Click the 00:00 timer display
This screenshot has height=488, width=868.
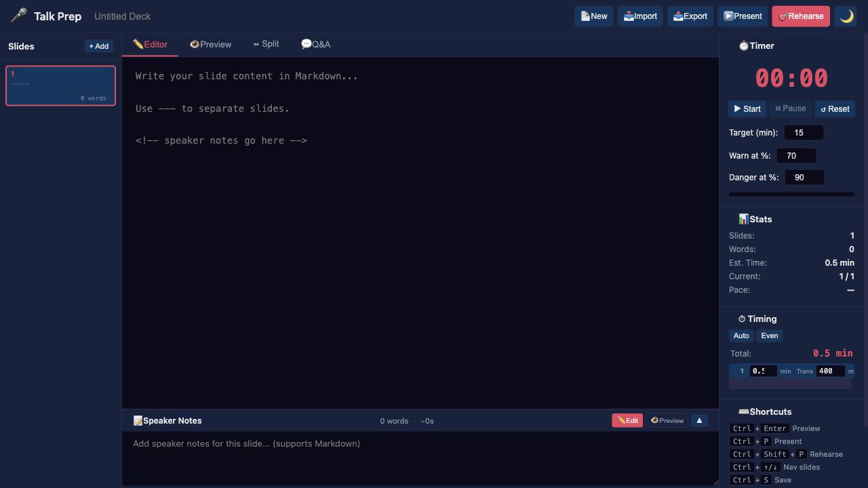(791, 78)
